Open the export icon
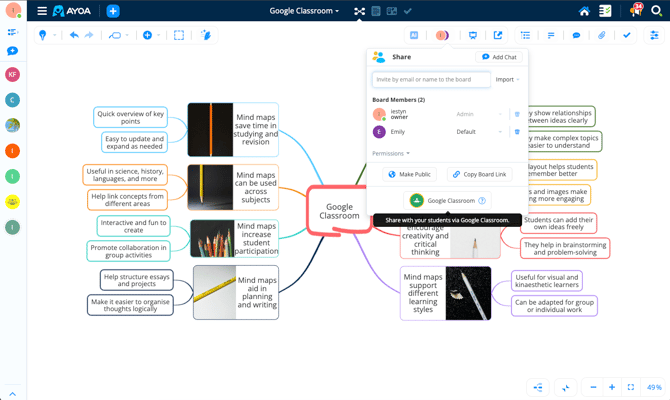The height and width of the screenshot is (400, 670). [498, 35]
